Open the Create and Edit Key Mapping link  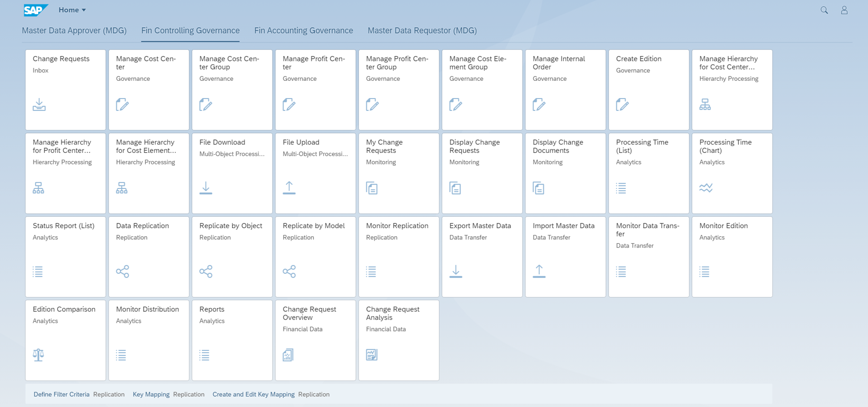click(253, 394)
